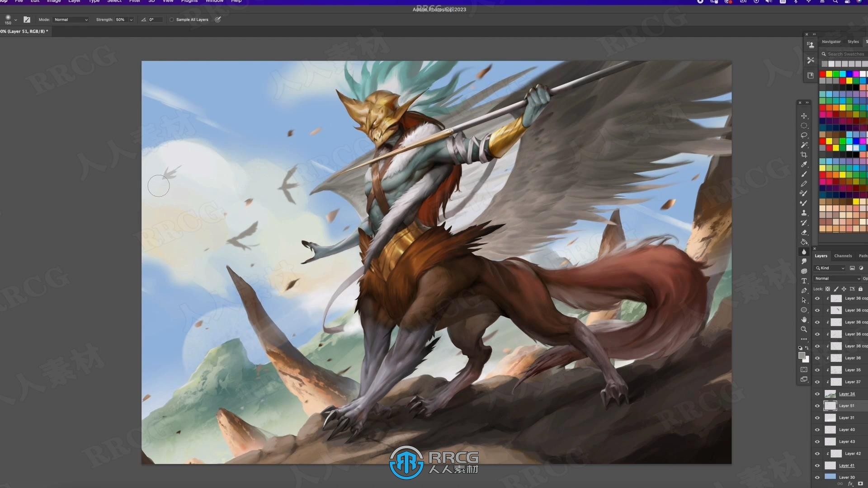Select the Mixer Brush tool
868x488 pixels.
pos(804,203)
